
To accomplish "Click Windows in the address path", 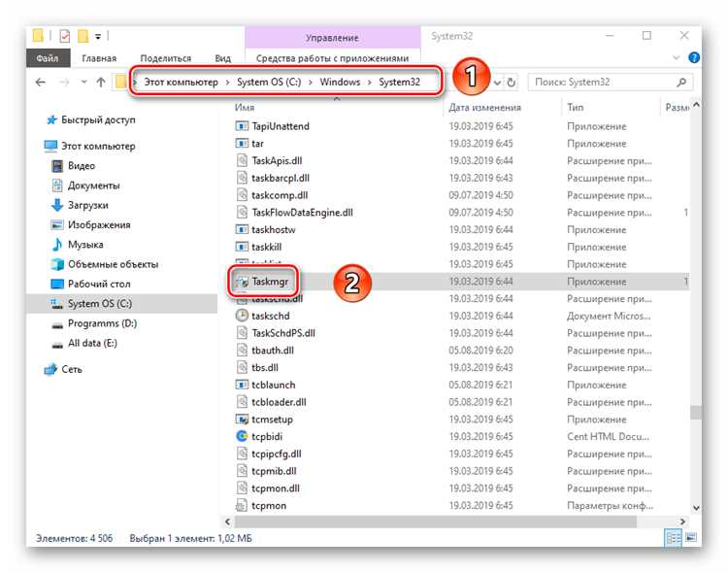I will [x=340, y=82].
